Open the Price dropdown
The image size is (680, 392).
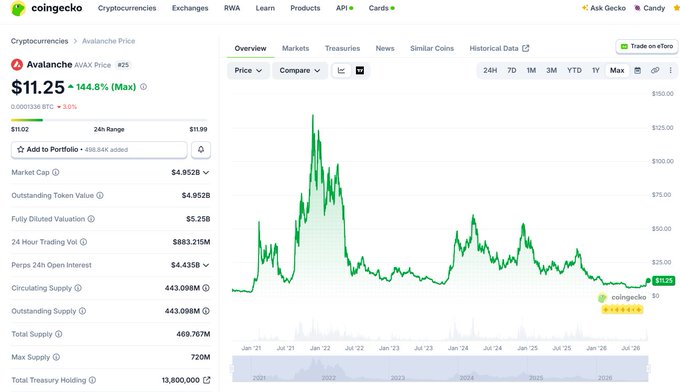(248, 70)
